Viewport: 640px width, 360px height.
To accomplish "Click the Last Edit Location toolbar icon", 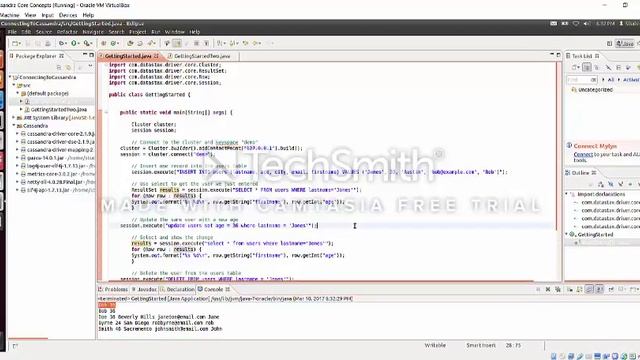I will pos(245,43).
